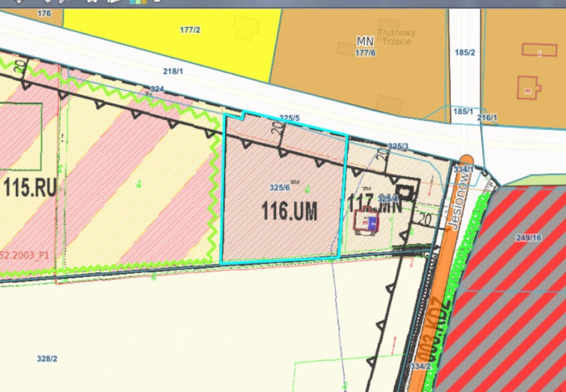Click parcel 185/2 on the north road
566x392 pixels.
[x=465, y=53]
